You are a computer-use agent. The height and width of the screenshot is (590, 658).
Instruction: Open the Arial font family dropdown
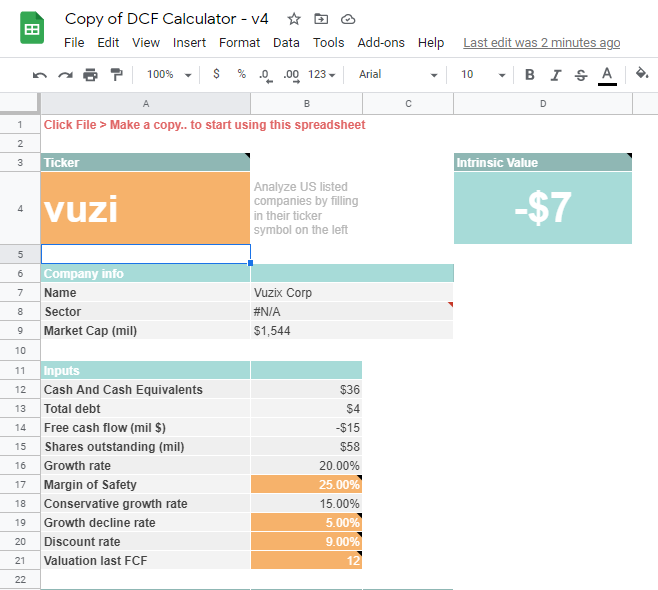(x=397, y=75)
